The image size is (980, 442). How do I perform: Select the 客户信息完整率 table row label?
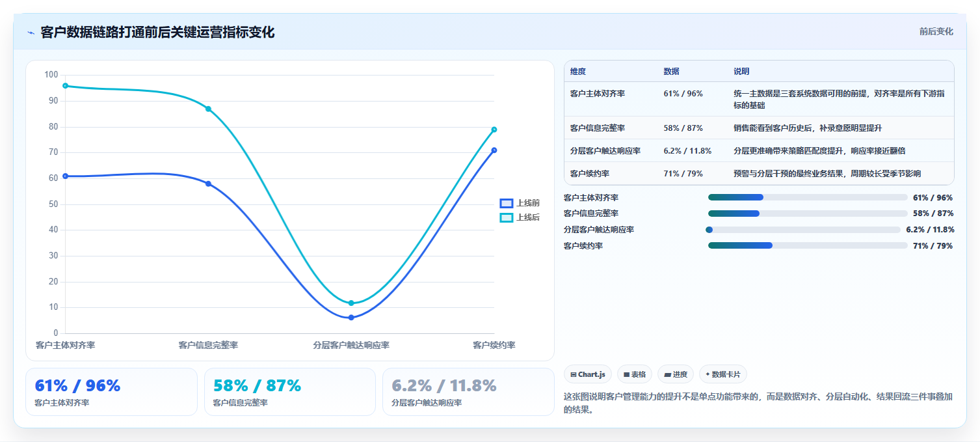(598, 128)
